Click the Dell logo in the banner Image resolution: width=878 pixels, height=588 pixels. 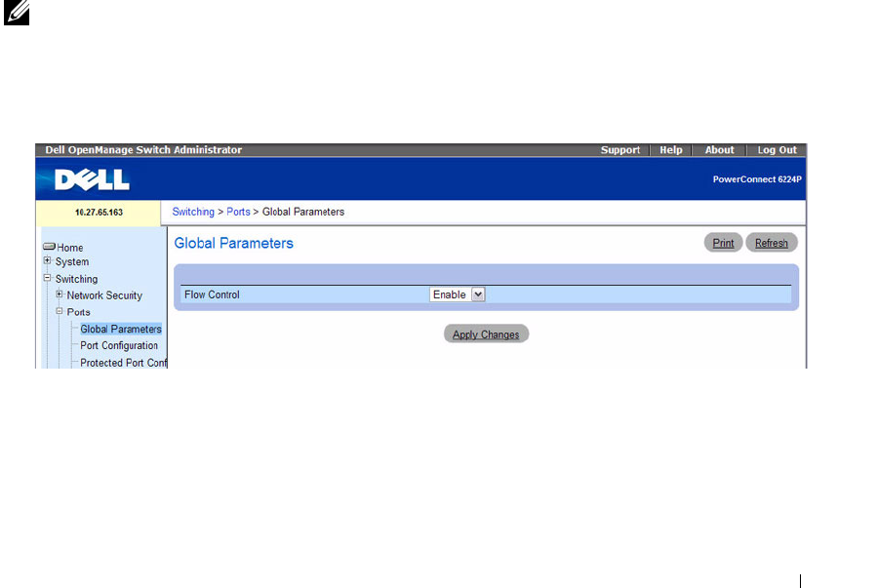pos(92,179)
